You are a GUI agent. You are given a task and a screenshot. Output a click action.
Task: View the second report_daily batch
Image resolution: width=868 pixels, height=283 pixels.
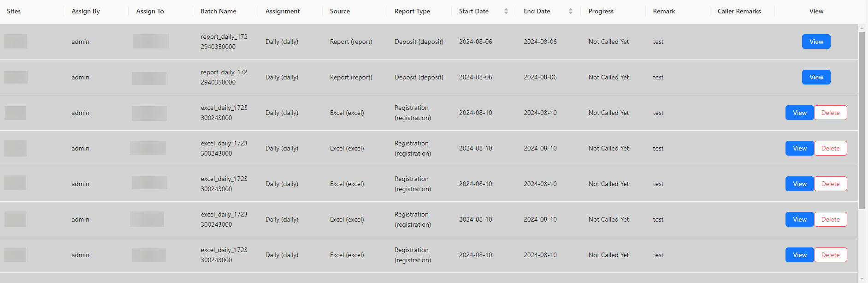tap(815, 77)
